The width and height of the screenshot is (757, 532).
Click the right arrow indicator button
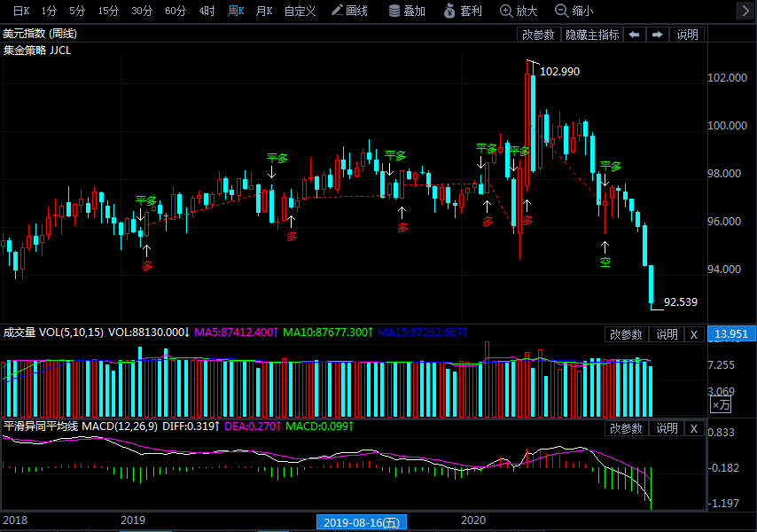point(657,35)
